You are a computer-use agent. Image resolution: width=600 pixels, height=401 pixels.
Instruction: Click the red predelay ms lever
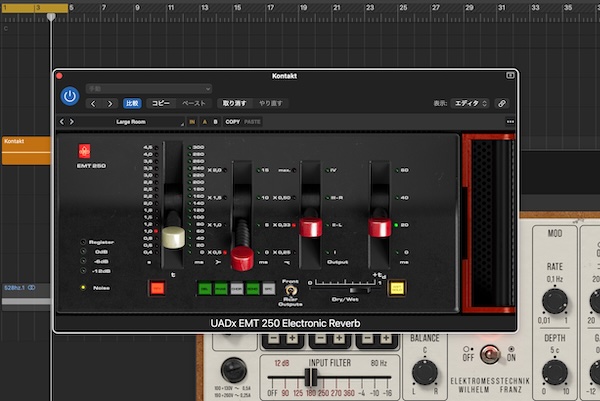tap(380, 227)
